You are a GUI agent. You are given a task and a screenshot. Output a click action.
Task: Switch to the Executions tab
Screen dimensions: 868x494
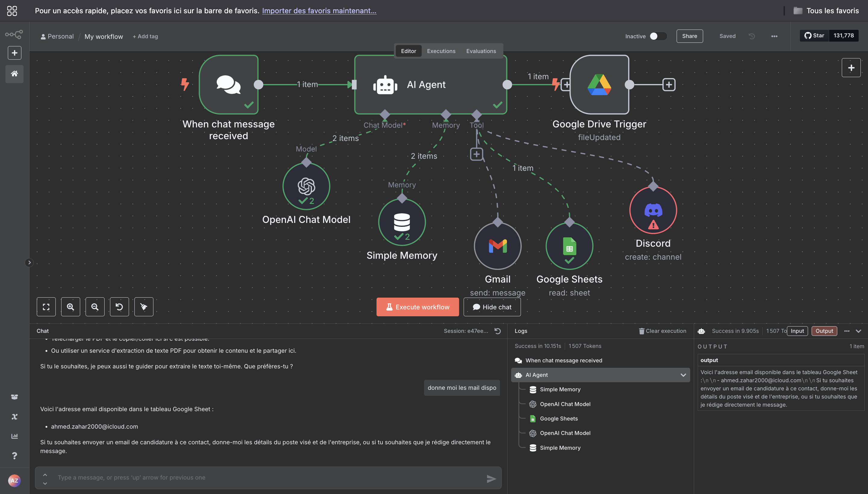pyautogui.click(x=441, y=51)
